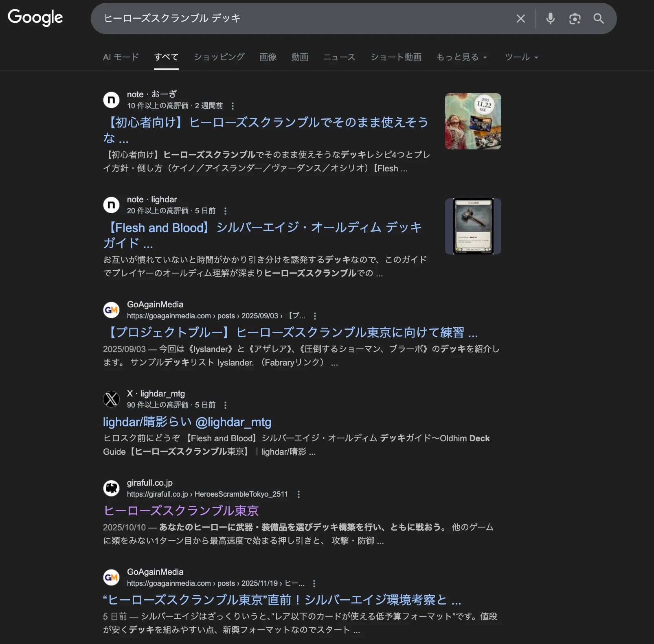Image resolution: width=654 pixels, height=644 pixels.
Task: Click the hammer card thumbnail image
Action: tap(473, 226)
